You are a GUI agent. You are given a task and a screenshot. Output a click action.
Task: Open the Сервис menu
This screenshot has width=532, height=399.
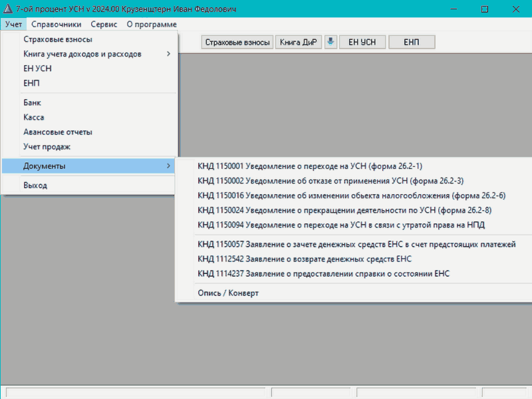pyautogui.click(x=104, y=24)
